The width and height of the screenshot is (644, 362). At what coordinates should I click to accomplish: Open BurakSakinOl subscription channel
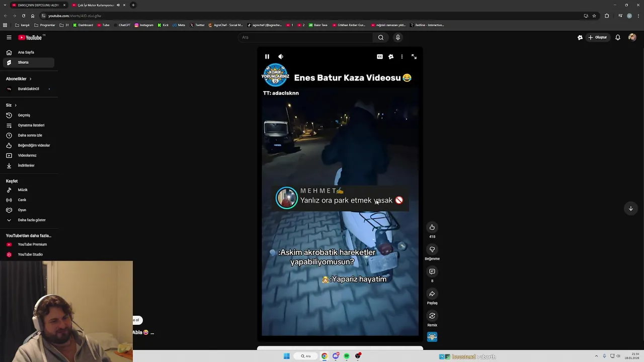pos(29,89)
